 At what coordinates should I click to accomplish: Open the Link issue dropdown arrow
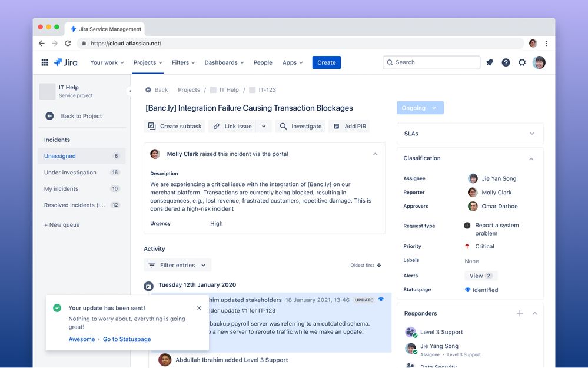[264, 127]
